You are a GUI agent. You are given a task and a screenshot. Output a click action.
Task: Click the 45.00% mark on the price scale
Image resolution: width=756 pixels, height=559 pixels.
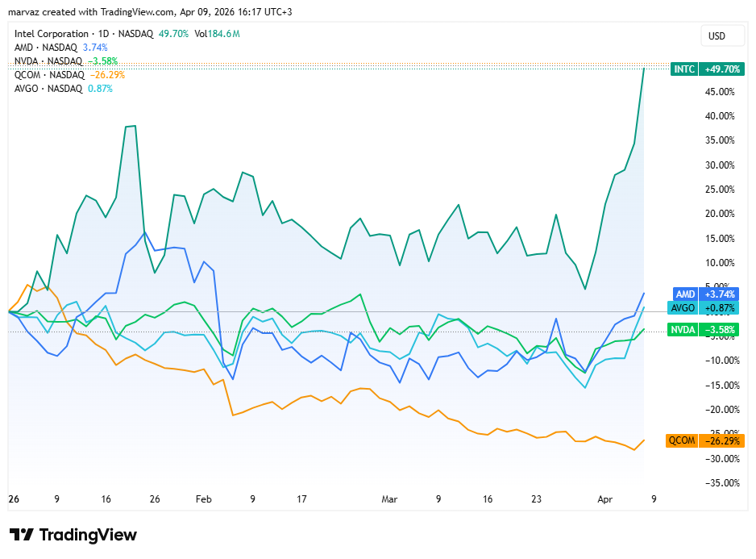tap(719, 91)
